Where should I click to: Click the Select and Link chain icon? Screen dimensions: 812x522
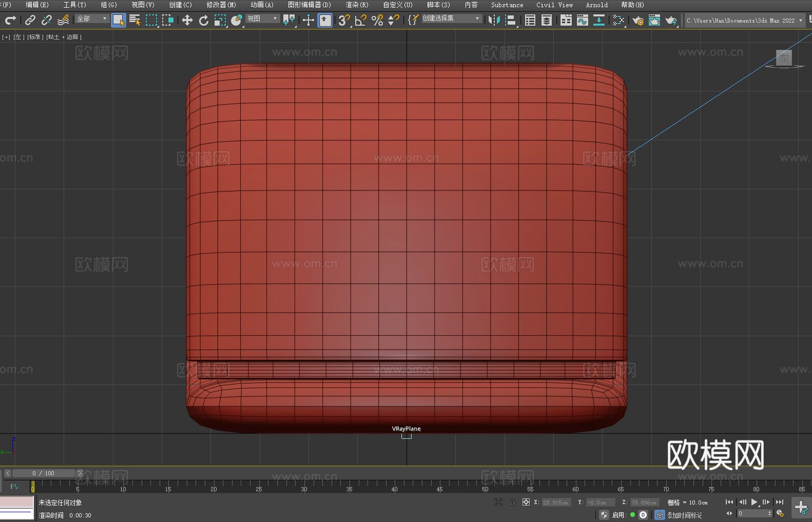coord(30,20)
